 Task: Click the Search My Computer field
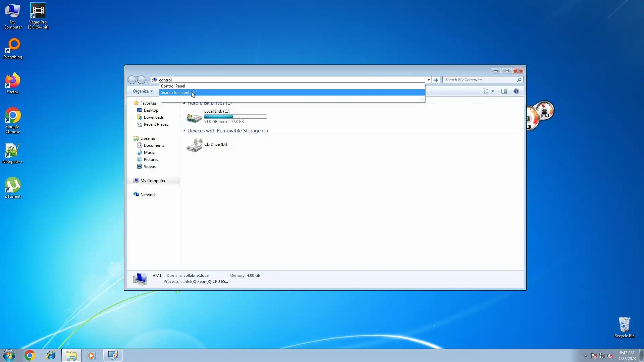pos(480,80)
